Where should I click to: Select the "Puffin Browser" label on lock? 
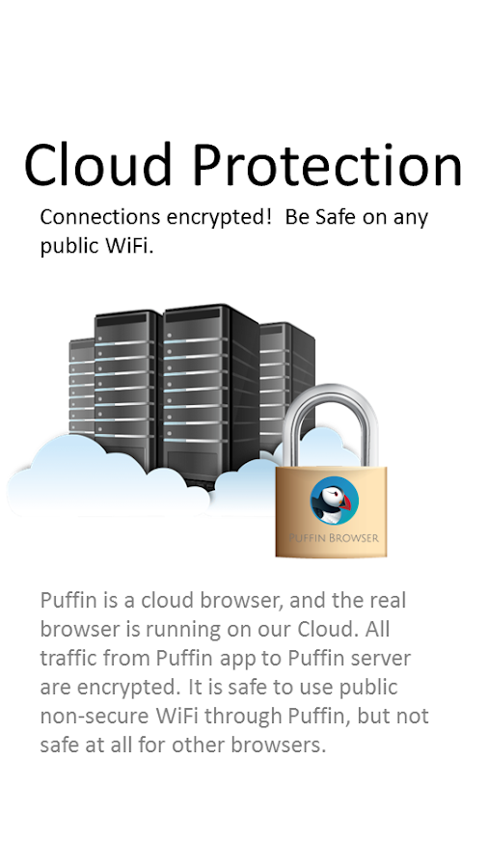[334, 537]
